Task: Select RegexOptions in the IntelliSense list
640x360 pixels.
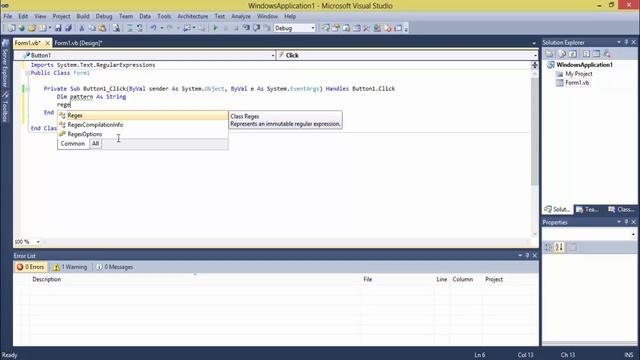Action: click(143, 134)
